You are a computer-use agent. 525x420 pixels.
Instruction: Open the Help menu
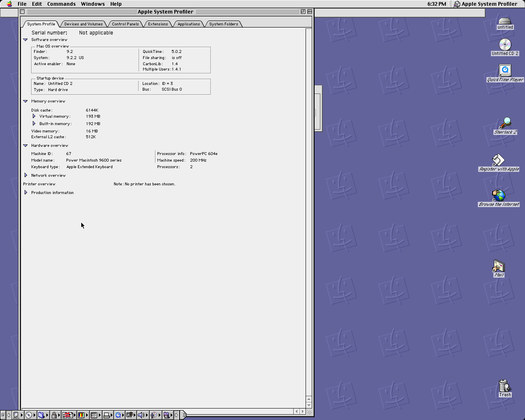(116, 4)
